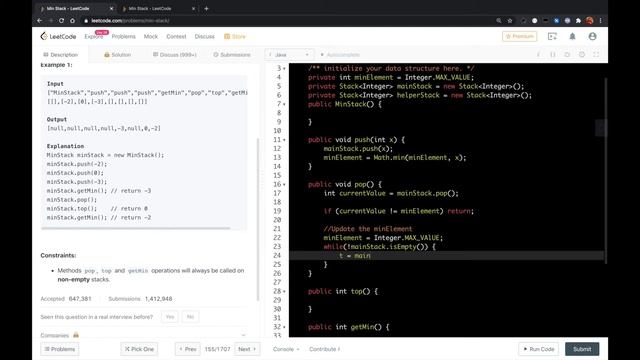This screenshot has width=640, height=360.
Task: Click the Chrome profile avatar
Action: tap(589, 20)
